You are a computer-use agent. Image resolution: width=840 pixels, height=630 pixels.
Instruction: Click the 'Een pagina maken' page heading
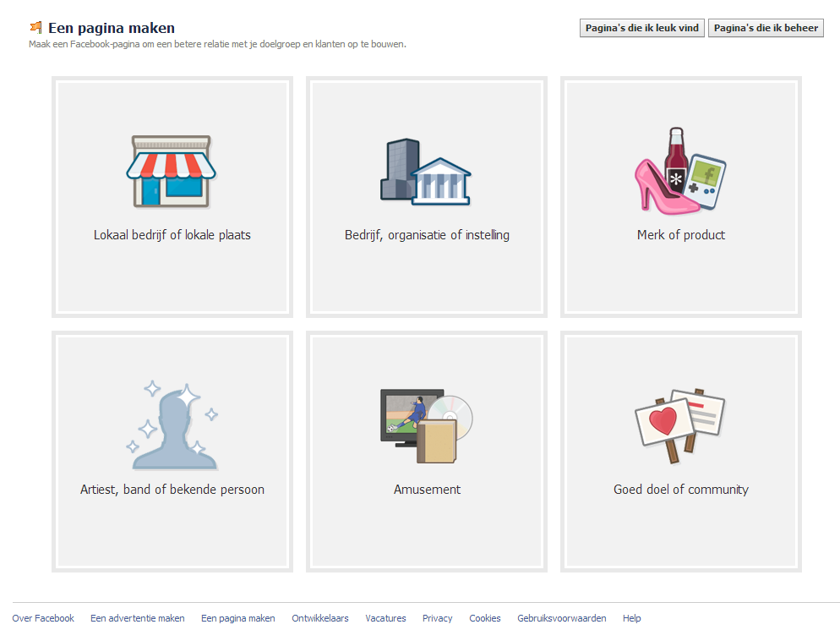click(x=112, y=28)
